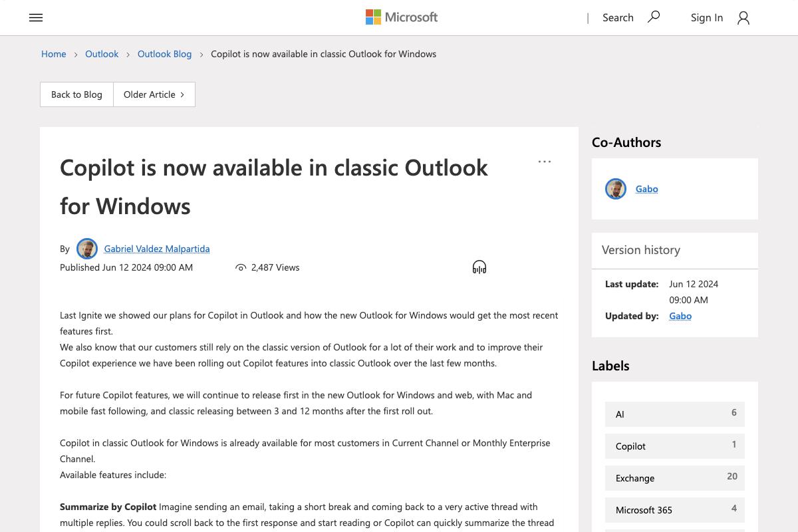Open the hamburger navigation menu
The width and height of the screenshot is (798, 532).
pos(36,18)
